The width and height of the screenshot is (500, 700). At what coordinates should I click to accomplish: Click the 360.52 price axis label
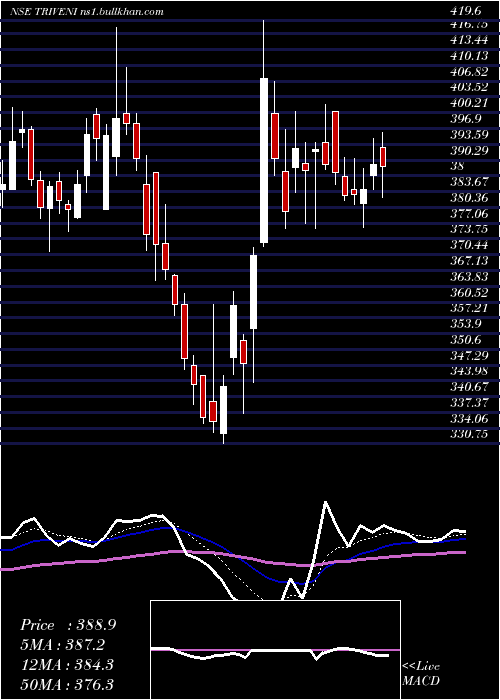coord(469,293)
